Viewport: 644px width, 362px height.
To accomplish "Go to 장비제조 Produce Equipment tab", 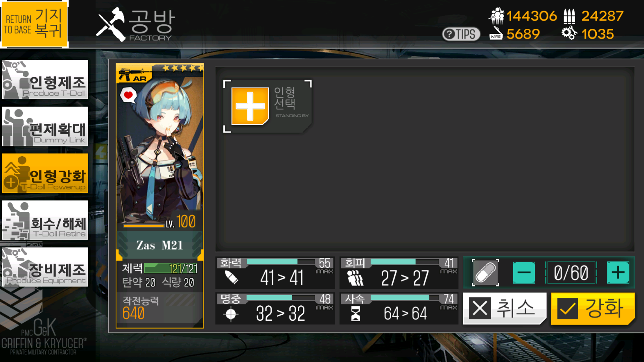I will click(45, 267).
